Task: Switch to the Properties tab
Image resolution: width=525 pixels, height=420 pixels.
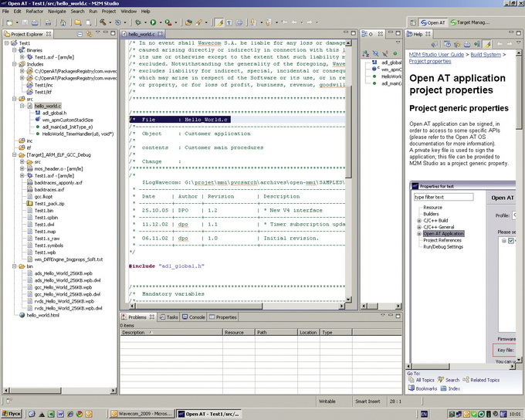Action: coord(223,317)
